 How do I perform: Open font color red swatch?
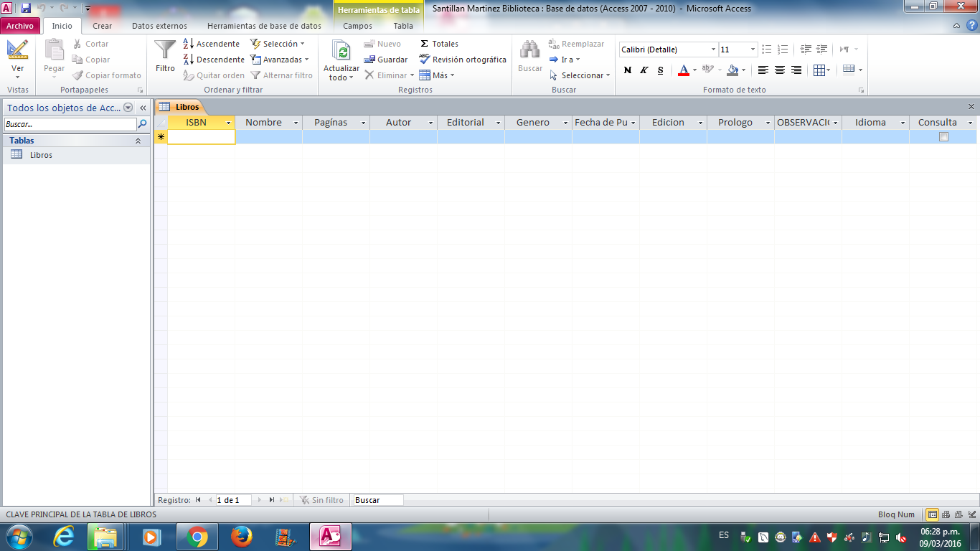pyautogui.click(x=684, y=70)
